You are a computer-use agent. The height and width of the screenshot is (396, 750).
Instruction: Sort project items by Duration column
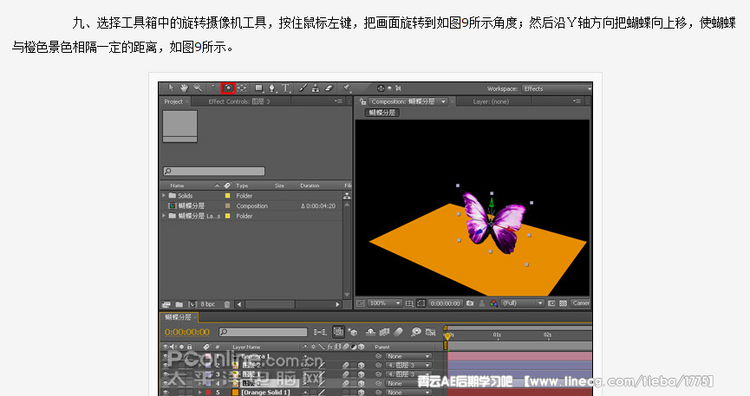309,185
